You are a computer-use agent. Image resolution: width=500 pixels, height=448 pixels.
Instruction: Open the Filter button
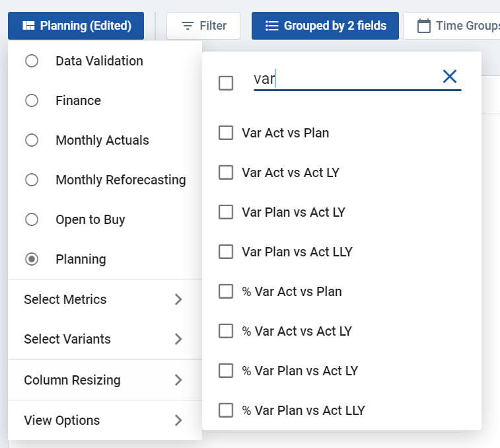(203, 26)
